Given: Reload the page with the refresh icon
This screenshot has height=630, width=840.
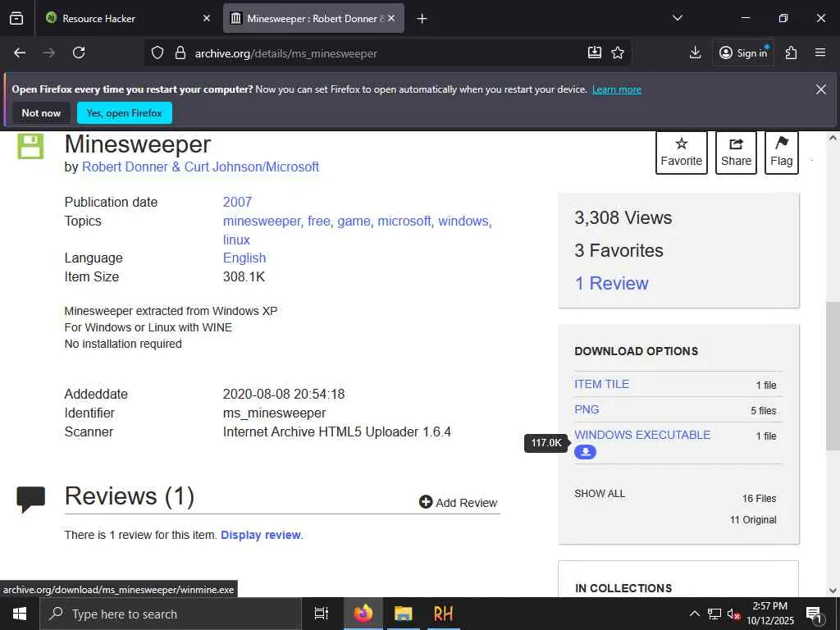Looking at the screenshot, I should coord(79,52).
